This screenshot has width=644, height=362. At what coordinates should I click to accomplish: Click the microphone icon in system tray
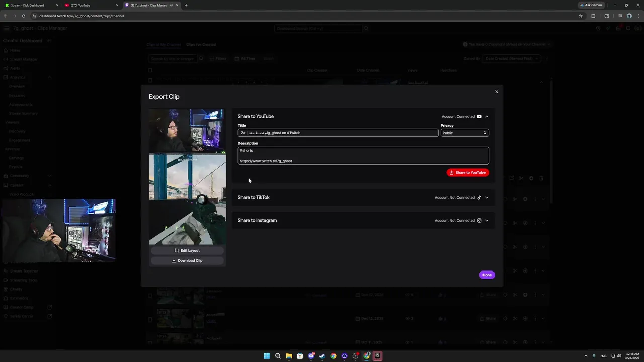(594, 356)
